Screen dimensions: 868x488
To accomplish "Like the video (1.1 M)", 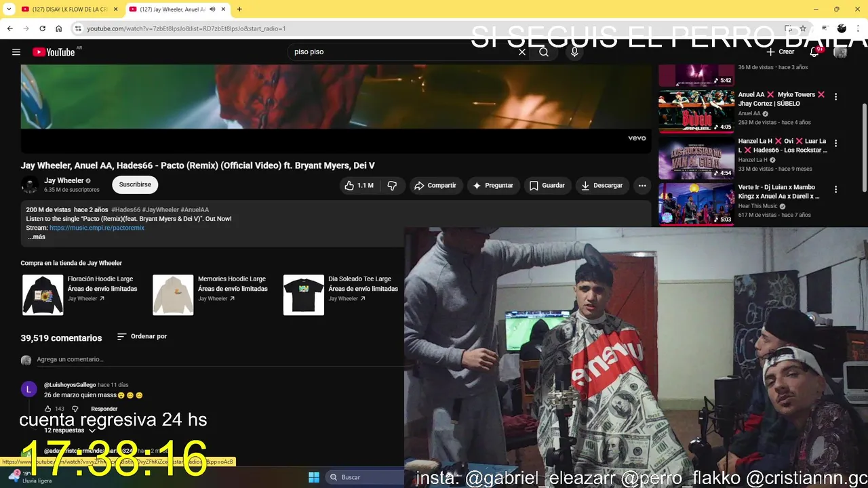I will [359, 185].
